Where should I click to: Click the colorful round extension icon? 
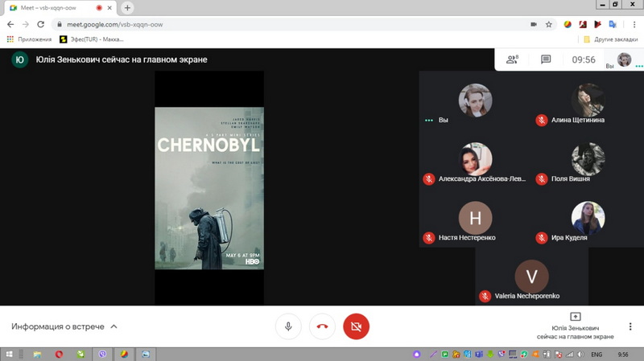point(568,24)
